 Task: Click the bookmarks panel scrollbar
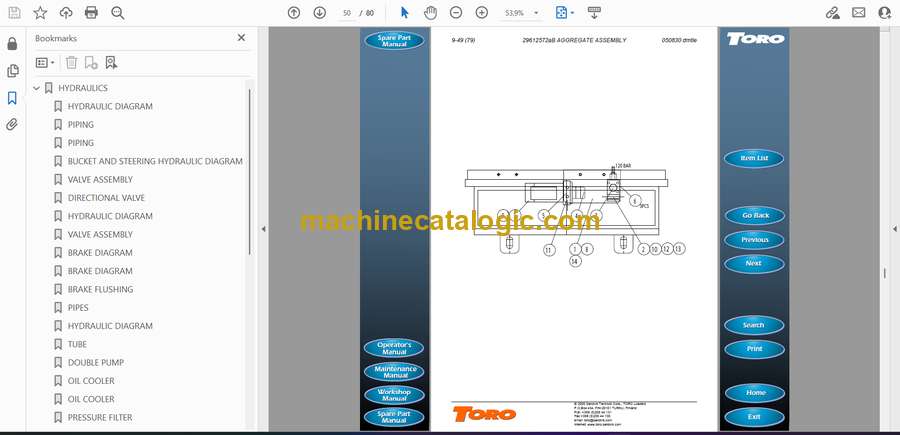(249, 171)
